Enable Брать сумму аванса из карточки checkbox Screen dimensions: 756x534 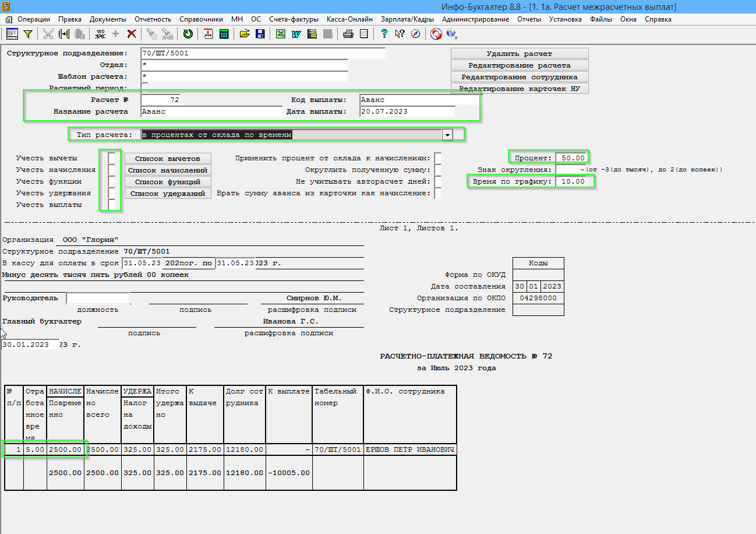point(438,193)
